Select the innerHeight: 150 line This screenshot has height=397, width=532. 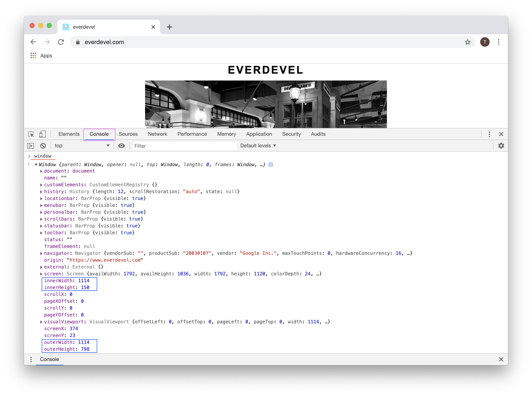click(67, 287)
